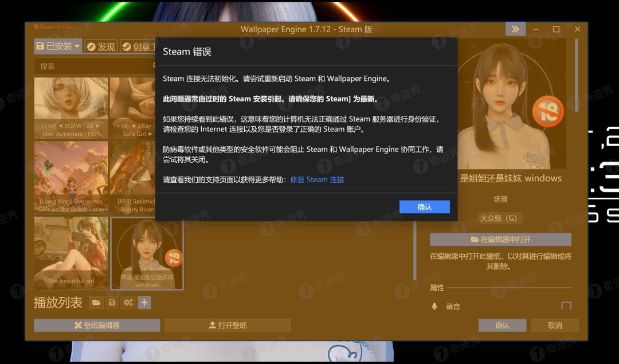Click the 搜索 search field
619x364 pixels.
click(x=95, y=66)
